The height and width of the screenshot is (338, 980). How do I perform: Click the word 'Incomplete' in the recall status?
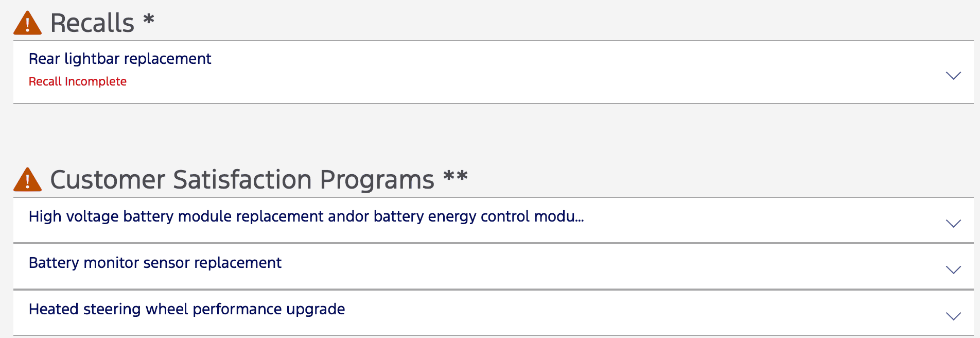(x=96, y=81)
